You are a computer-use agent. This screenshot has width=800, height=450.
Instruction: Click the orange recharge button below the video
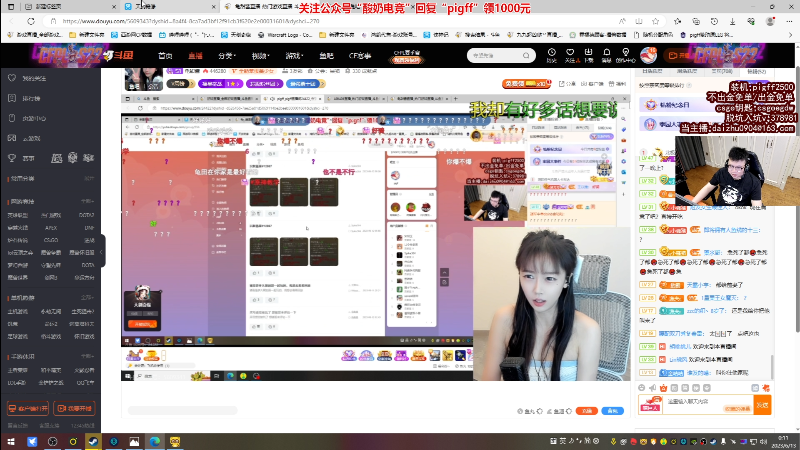coord(586,411)
